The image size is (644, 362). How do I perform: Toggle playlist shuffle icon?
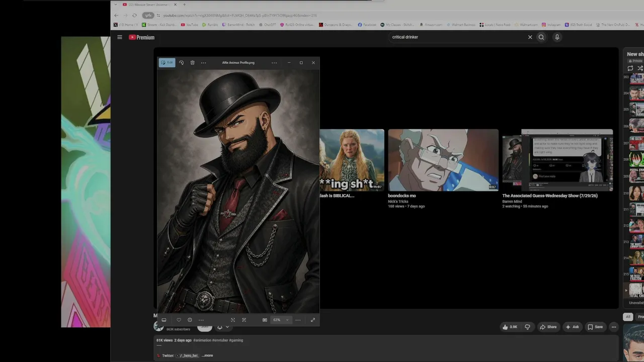[640, 68]
